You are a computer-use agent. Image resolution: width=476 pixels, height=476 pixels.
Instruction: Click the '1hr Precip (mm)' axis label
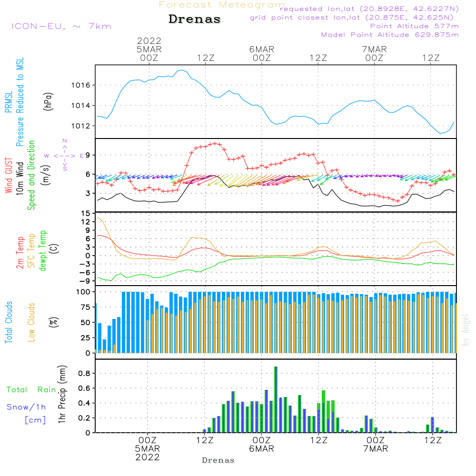(61, 394)
